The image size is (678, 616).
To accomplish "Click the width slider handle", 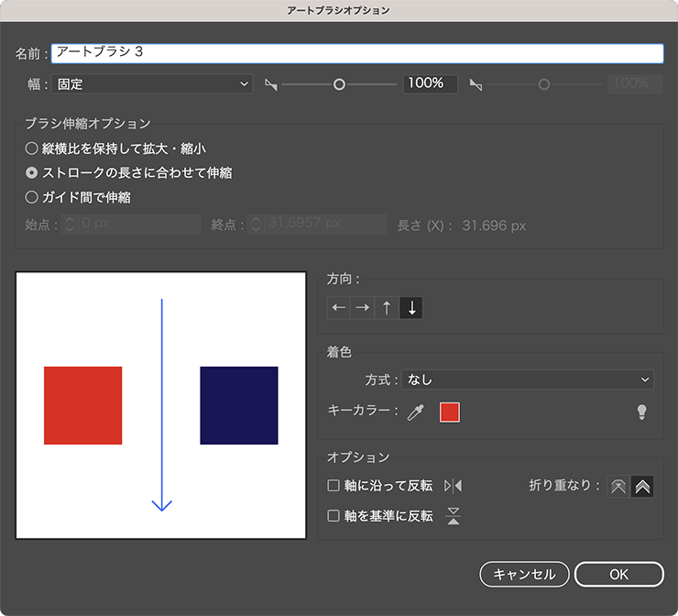I will coord(339,84).
